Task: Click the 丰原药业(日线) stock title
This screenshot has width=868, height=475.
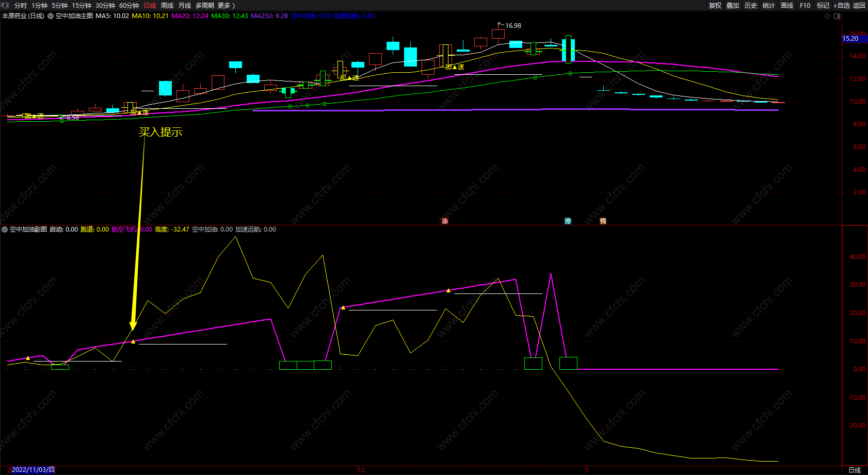Action: click(x=23, y=16)
